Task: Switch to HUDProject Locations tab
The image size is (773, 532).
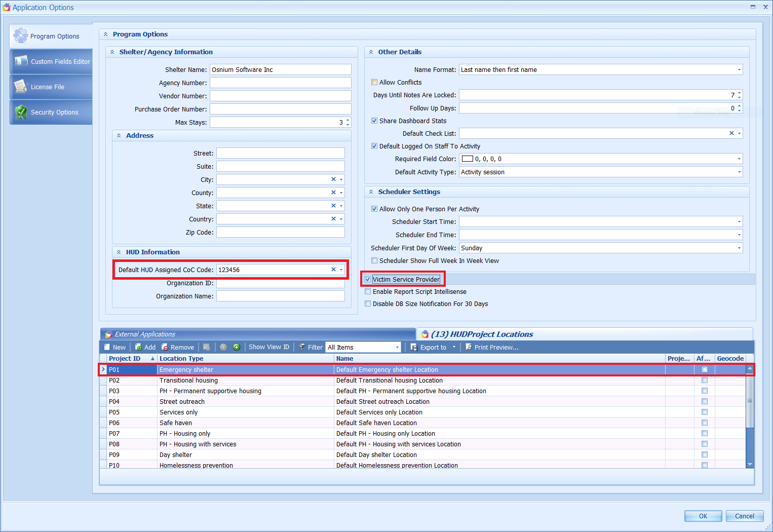Action: pos(585,334)
